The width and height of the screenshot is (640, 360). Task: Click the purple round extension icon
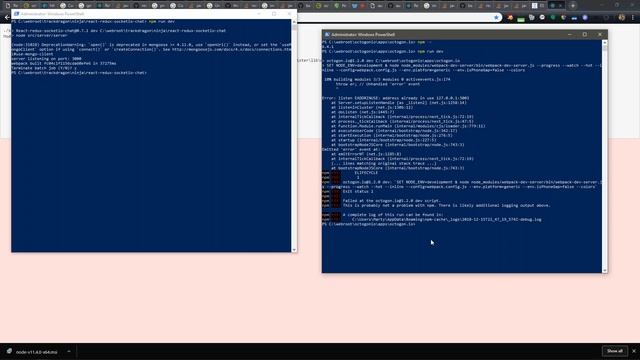585,18
